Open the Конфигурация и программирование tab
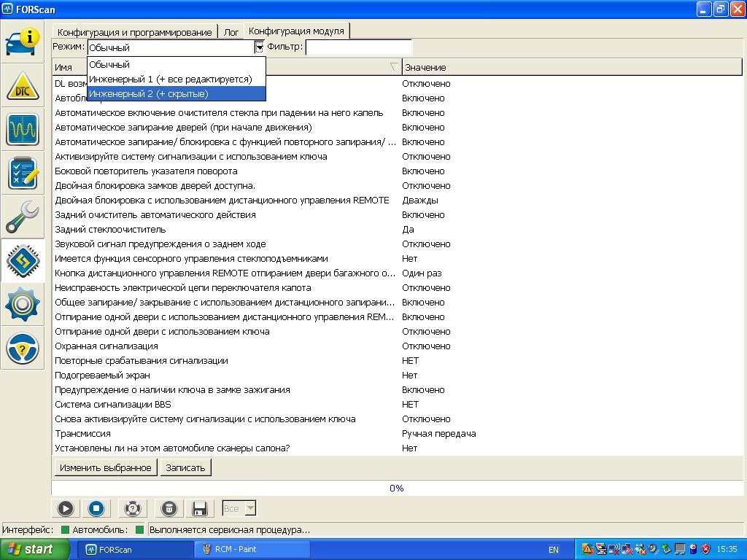The height and width of the screenshot is (560, 747). point(134,32)
